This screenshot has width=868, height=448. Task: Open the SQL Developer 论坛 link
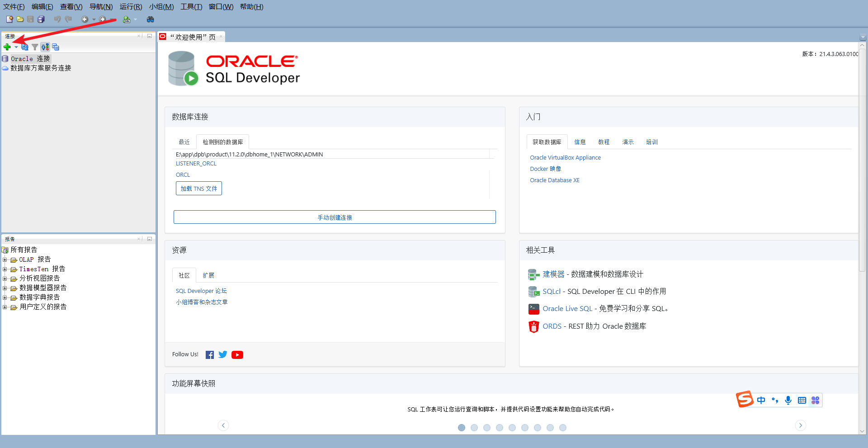point(201,291)
